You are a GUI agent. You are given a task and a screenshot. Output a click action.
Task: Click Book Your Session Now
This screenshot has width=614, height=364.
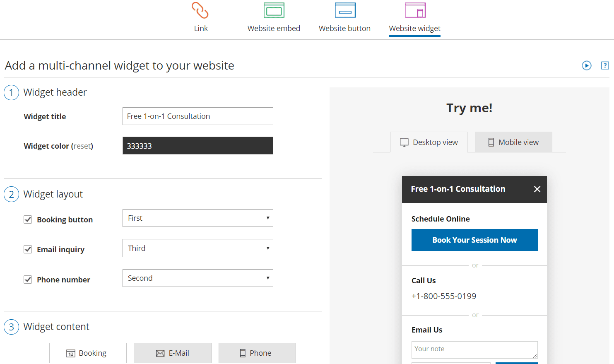474,240
